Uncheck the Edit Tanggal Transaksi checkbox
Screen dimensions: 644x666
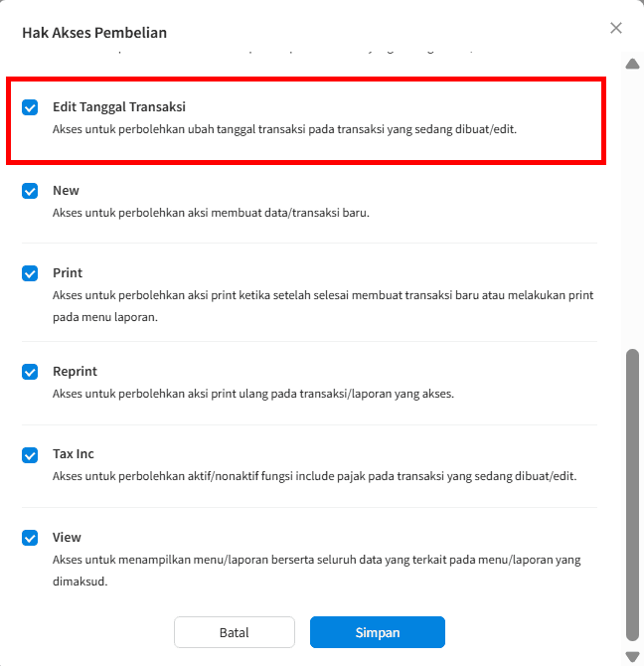(30, 107)
